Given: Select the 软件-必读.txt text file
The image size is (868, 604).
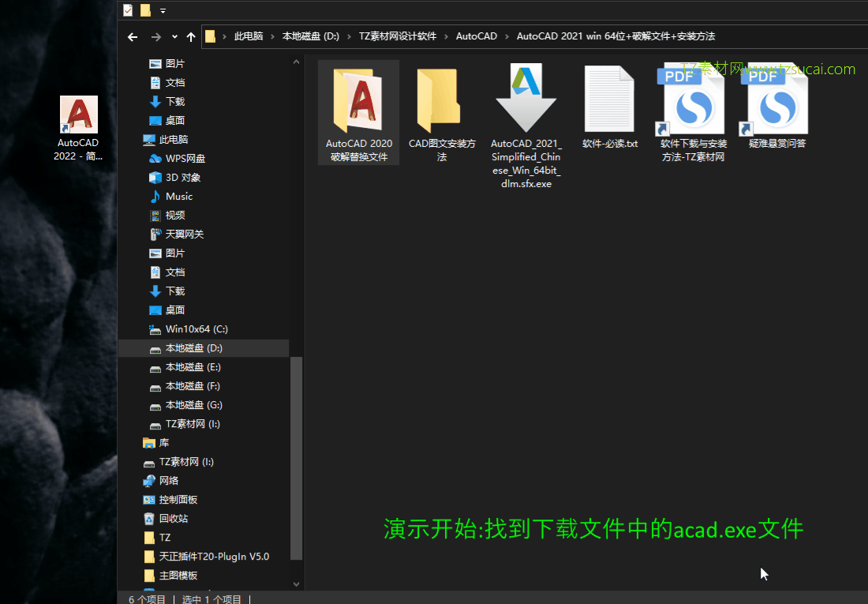Looking at the screenshot, I should (x=609, y=107).
